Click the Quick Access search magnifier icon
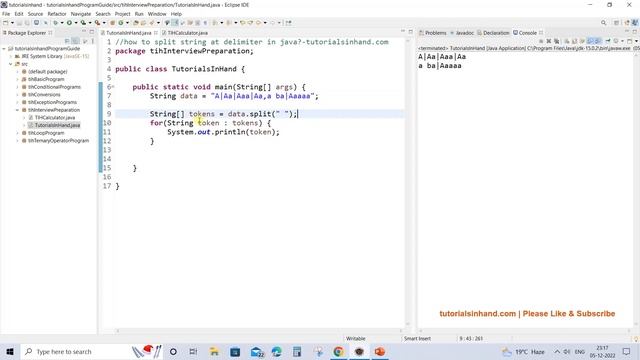The image size is (640, 360). 603,23
